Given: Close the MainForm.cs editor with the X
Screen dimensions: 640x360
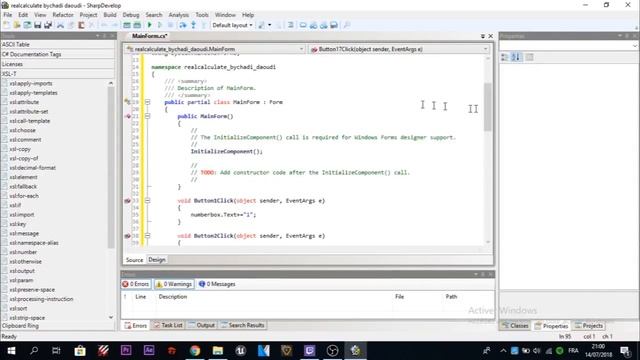Looking at the screenshot, I should (491, 36).
